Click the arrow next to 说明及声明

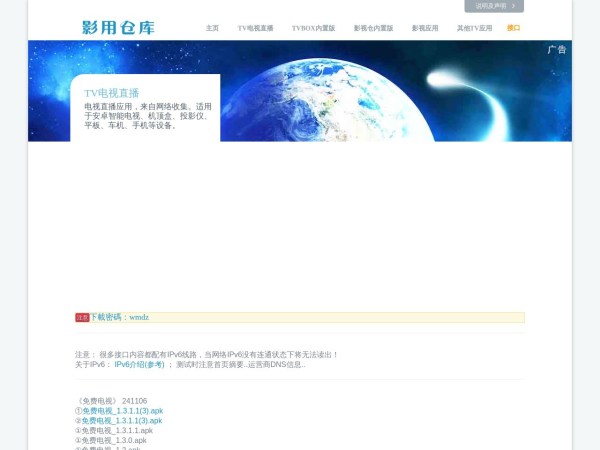tap(513, 6)
